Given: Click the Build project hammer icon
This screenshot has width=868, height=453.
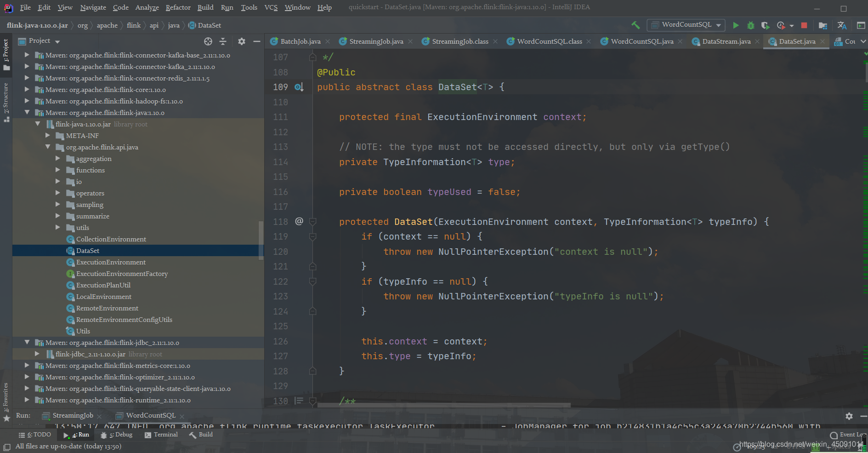Looking at the screenshot, I should (x=635, y=25).
